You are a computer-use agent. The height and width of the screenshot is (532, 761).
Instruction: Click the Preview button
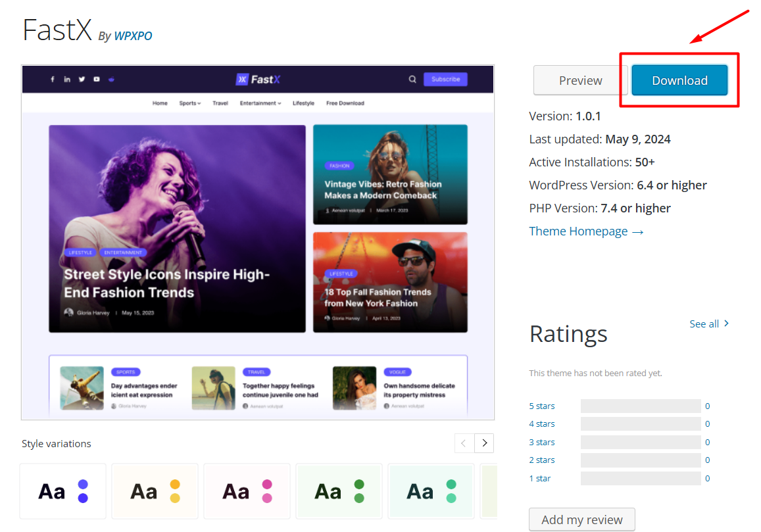[580, 80]
